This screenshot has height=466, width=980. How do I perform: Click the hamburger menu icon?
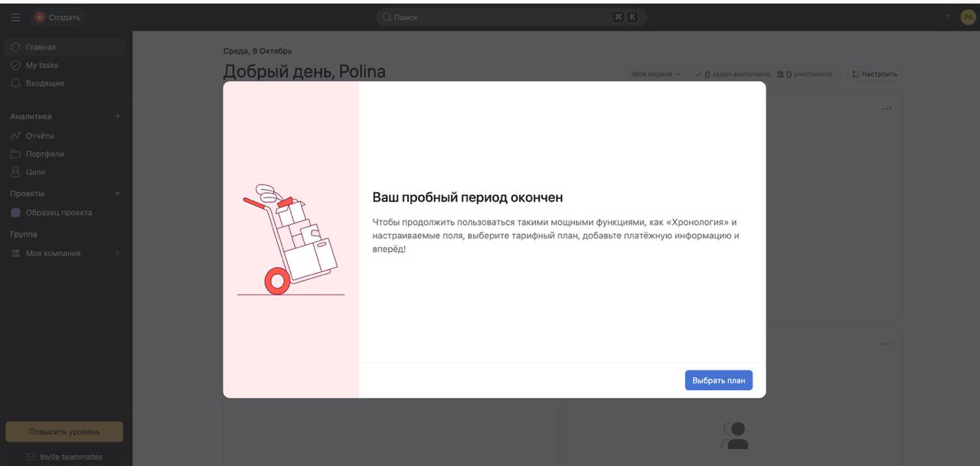(15, 17)
